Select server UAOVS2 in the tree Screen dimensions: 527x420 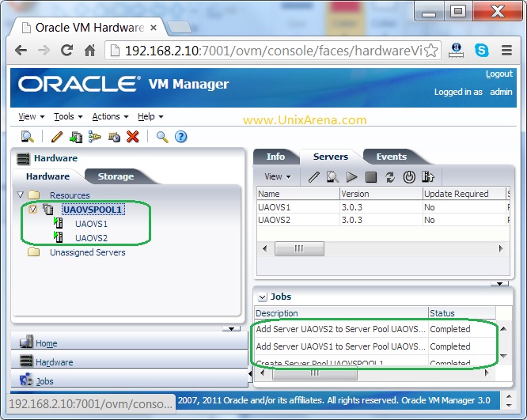pos(91,238)
